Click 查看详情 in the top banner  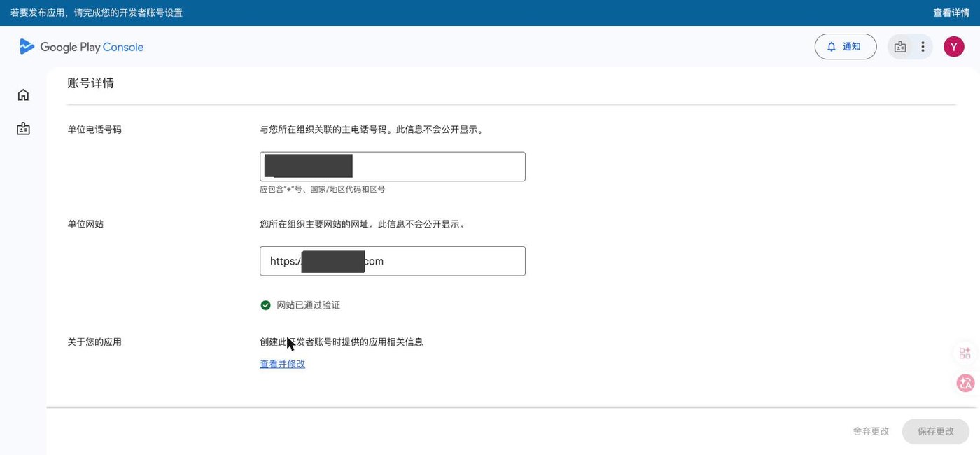[x=951, y=13]
